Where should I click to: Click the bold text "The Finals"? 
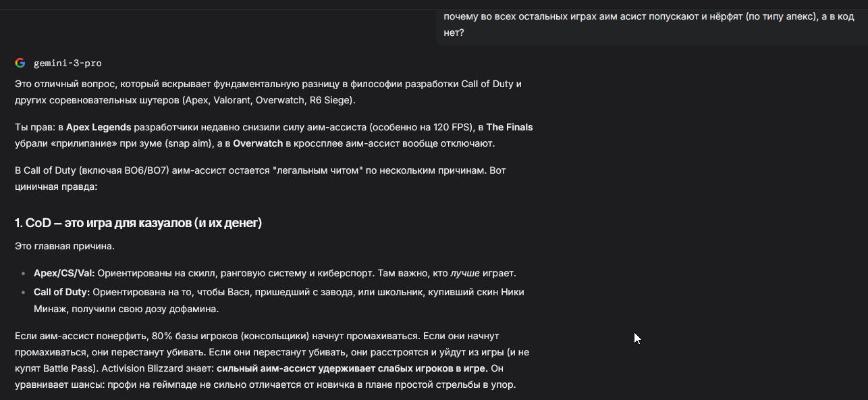pyautogui.click(x=510, y=127)
